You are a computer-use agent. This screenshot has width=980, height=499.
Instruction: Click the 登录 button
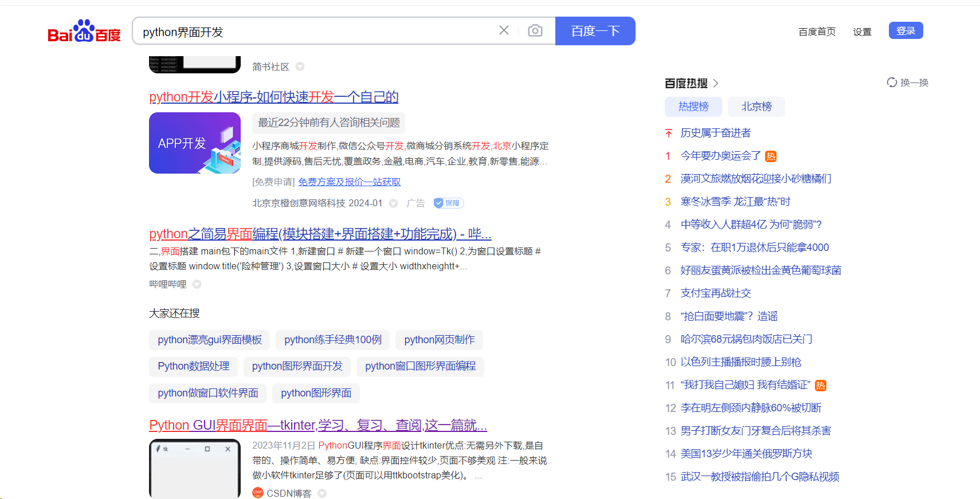[905, 30]
